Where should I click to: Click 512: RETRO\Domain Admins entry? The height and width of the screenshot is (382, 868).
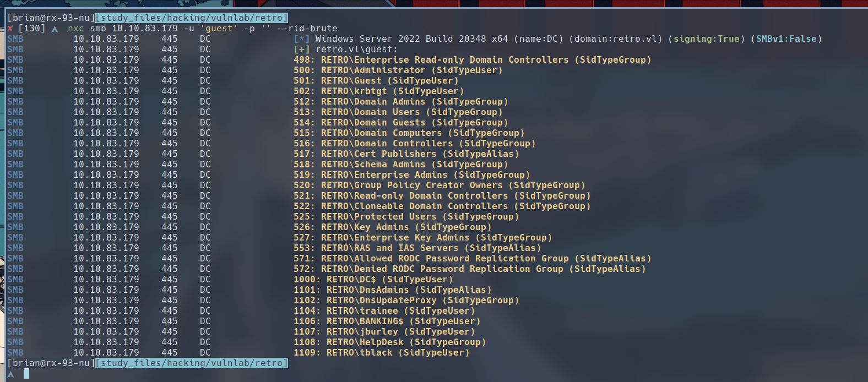pyautogui.click(x=401, y=102)
